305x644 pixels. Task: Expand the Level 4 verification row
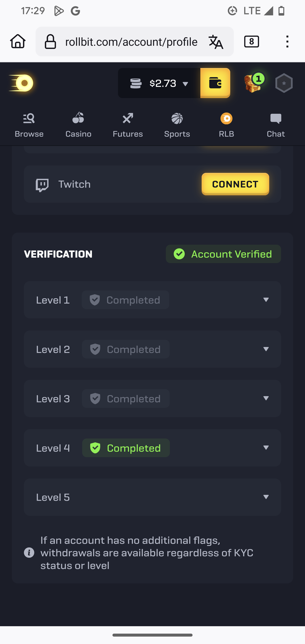tap(266, 448)
